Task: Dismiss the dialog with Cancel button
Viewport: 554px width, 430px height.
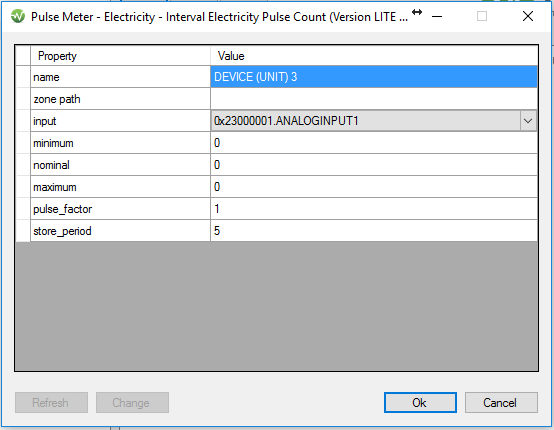Action: pos(501,402)
